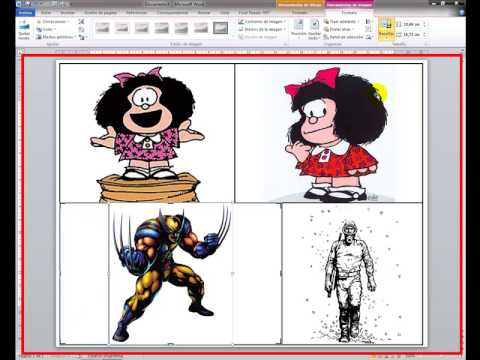Click the Quitar fondo (remove background) icon
480x360 pixels.
click(x=24, y=29)
